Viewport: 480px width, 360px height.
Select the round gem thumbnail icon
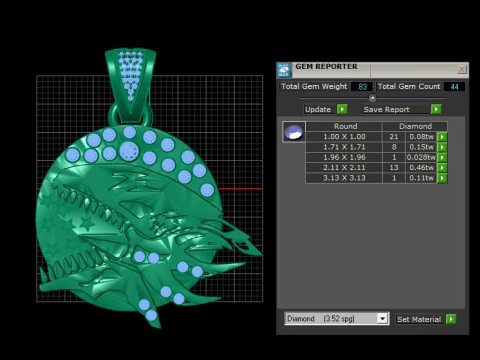click(x=294, y=132)
